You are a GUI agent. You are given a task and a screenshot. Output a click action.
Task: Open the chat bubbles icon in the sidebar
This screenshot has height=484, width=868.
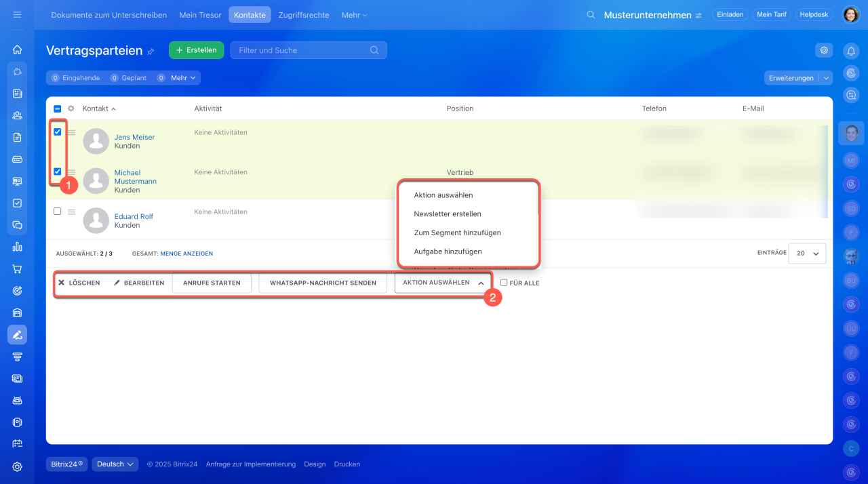point(17,225)
